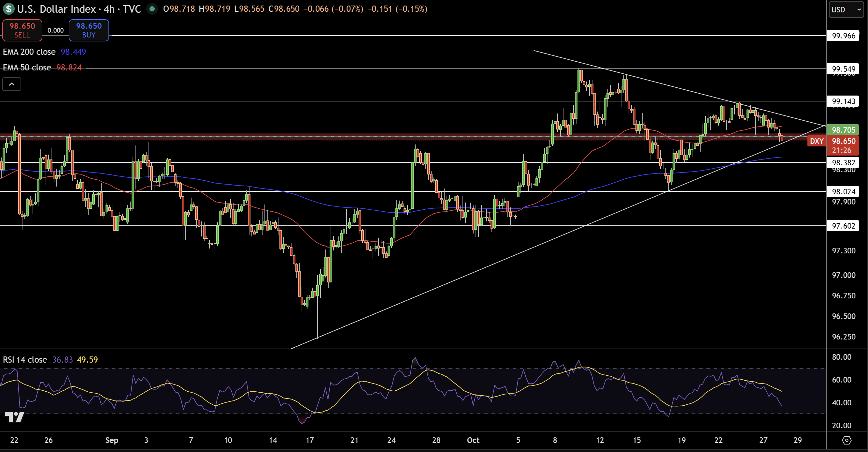Click the SELL button at 98.650

(22, 30)
